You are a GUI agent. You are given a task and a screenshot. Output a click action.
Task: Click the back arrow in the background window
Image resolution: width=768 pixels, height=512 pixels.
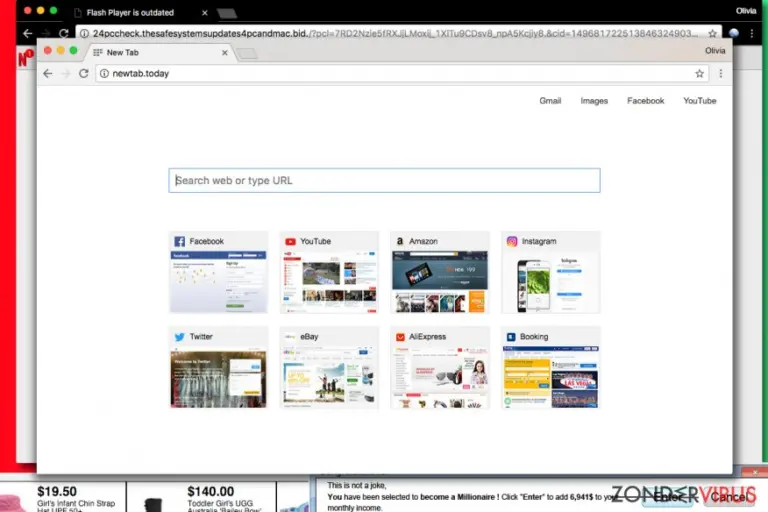pos(27,33)
